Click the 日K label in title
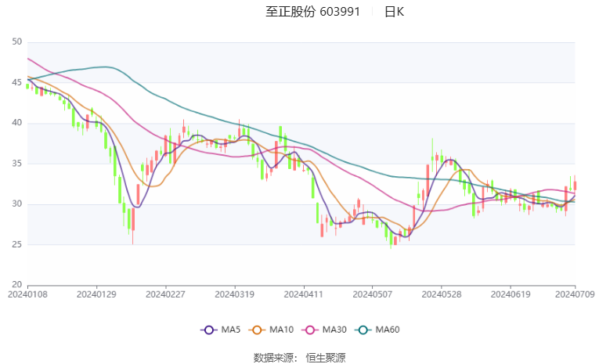 pos(394,12)
